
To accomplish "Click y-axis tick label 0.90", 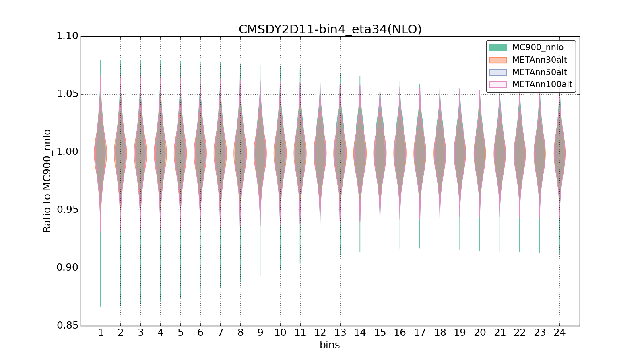I will pyautogui.click(x=67, y=268).
